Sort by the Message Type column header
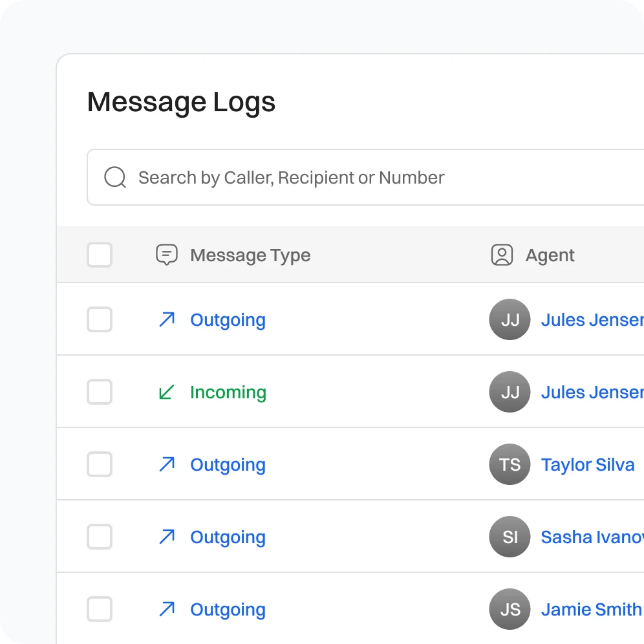Screen dimensions: 644x644 coord(250,255)
